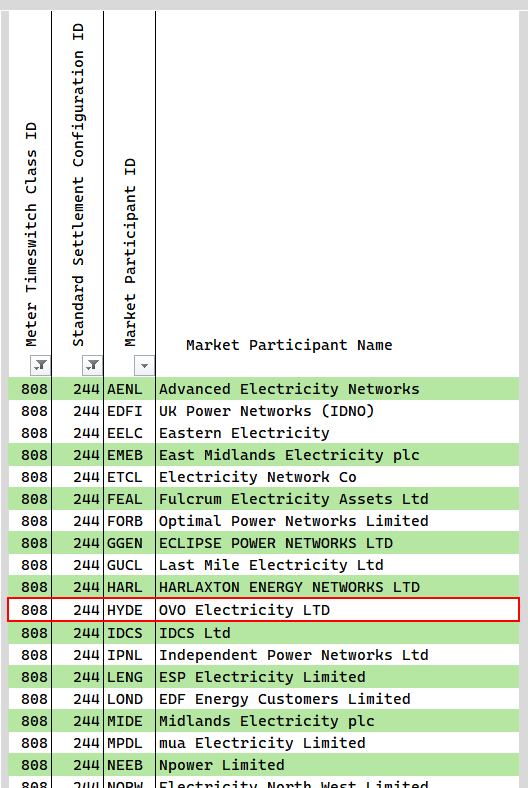Select cell LOND
Viewport: 528px width, 788px height.
pyautogui.click(x=129, y=699)
